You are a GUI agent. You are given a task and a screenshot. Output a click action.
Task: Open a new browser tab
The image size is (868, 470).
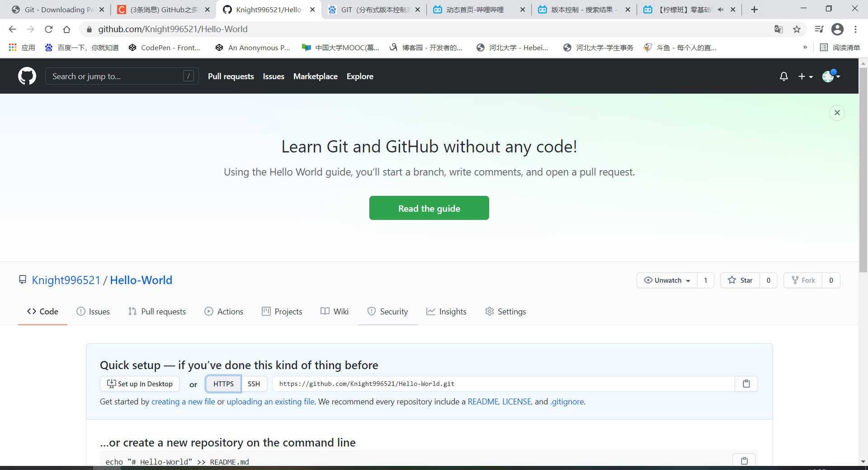click(754, 9)
